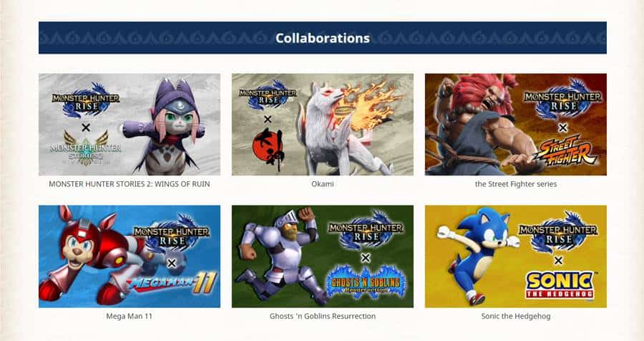The image size is (644, 341).
Task: Click the Street Fighter series caption
Action: pyautogui.click(x=516, y=184)
